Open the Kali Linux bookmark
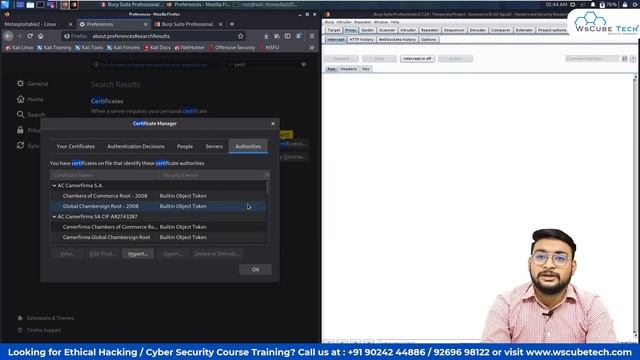Image resolution: width=640 pixels, height=360 pixels. [19, 47]
